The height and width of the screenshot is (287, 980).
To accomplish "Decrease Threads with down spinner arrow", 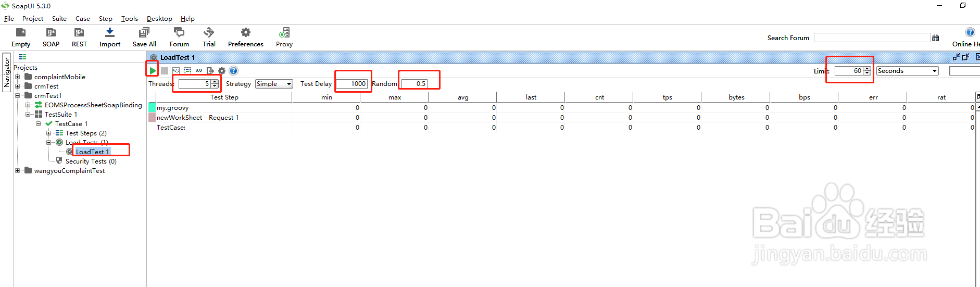I will [x=215, y=86].
